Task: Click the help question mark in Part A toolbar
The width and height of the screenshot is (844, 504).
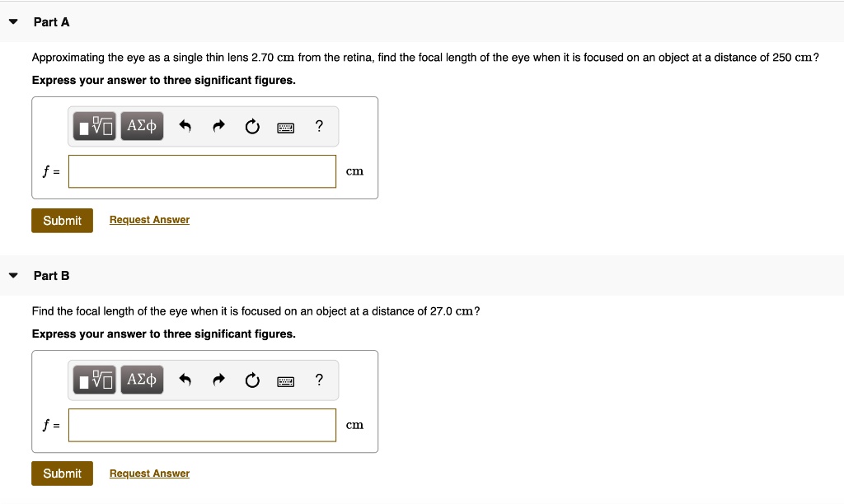Action: [x=319, y=126]
